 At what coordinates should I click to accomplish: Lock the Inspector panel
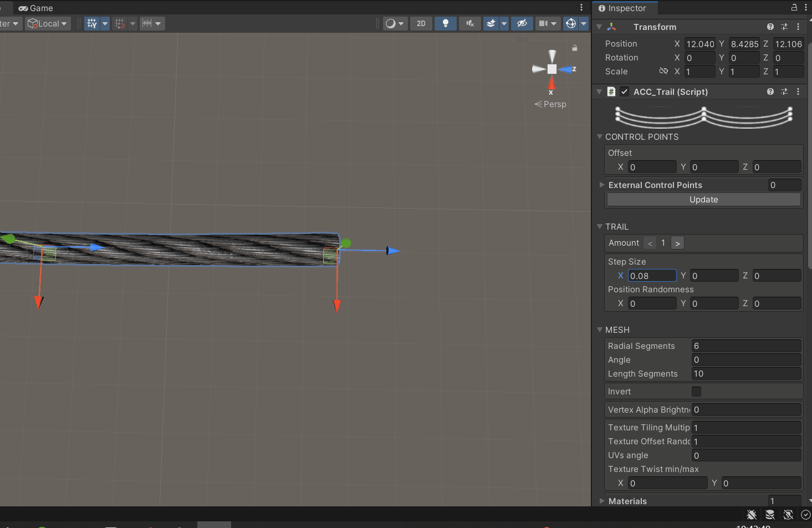(x=794, y=8)
